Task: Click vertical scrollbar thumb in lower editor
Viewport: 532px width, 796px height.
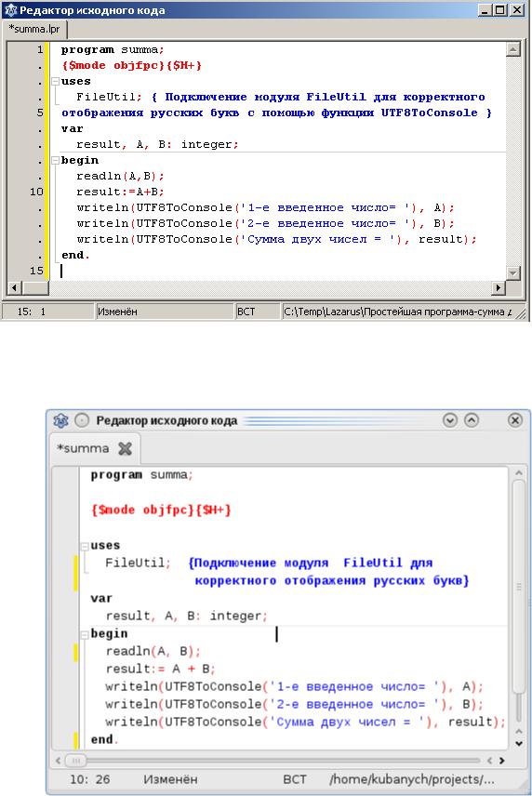Action: pos(518,587)
